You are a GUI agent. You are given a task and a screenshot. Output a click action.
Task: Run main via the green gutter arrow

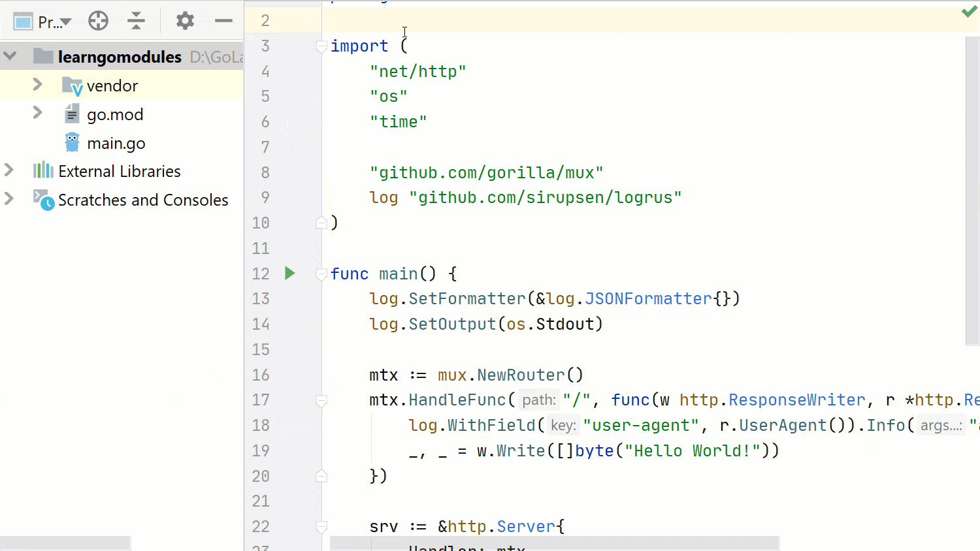(289, 274)
